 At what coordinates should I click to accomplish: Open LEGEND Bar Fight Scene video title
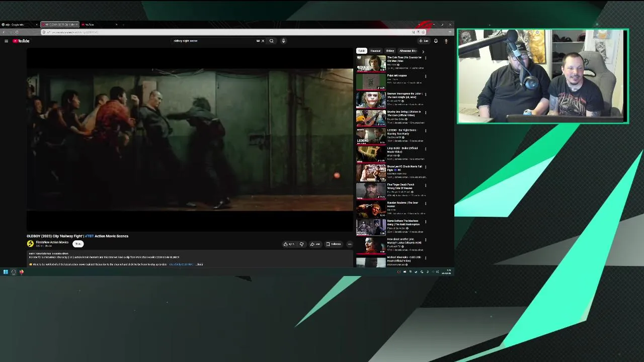402,132
